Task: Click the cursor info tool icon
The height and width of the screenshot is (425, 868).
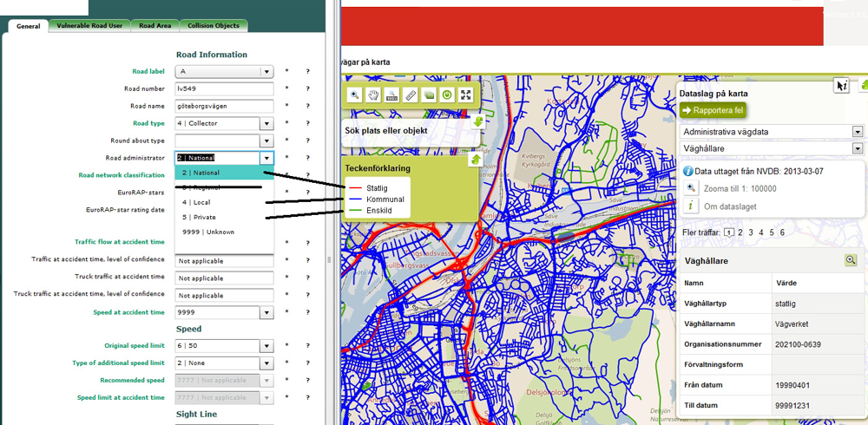Action: [841, 85]
